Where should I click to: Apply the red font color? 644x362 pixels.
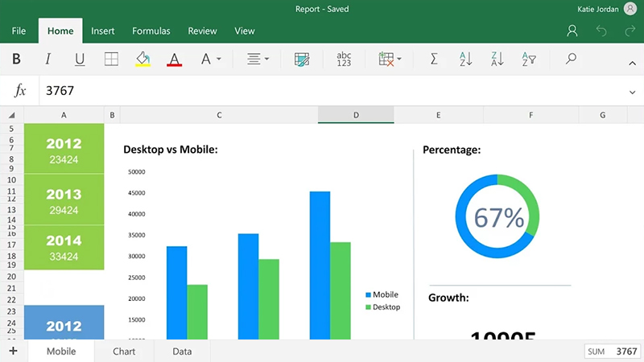pyautogui.click(x=175, y=60)
